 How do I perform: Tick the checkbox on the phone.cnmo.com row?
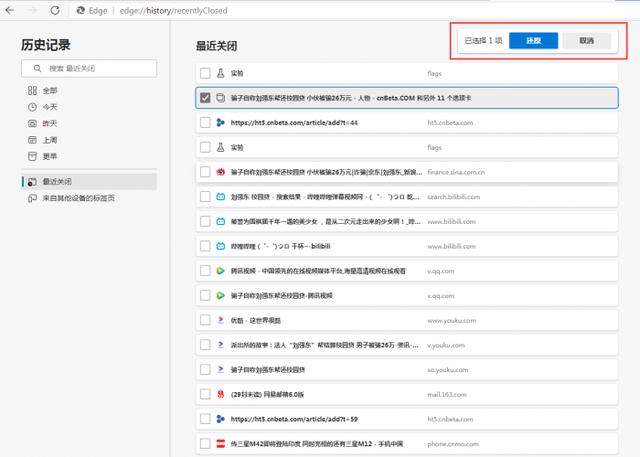pos(205,444)
